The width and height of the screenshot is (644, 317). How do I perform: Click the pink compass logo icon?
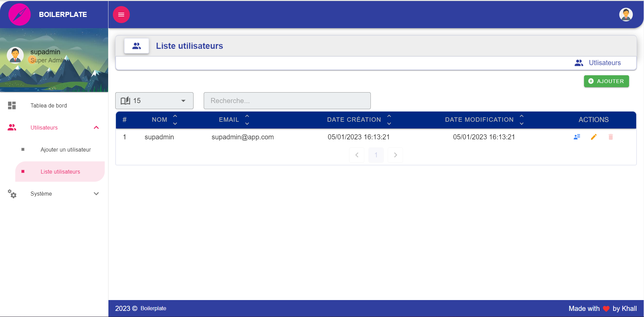click(19, 15)
